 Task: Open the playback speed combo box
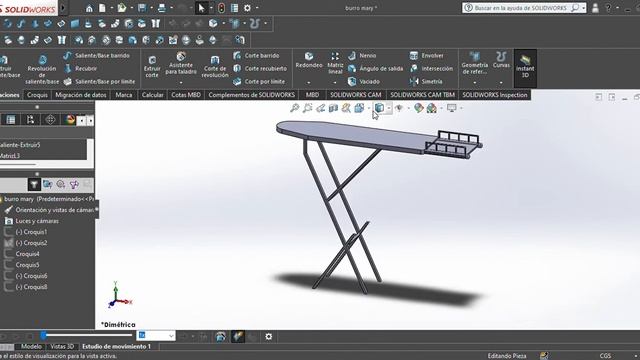pos(156,336)
